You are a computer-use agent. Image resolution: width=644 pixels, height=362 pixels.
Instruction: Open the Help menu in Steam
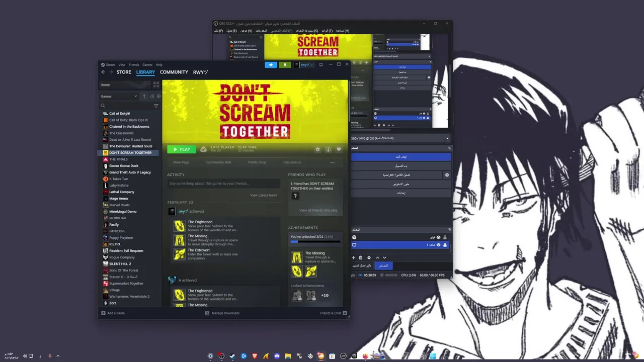tap(159, 65)
